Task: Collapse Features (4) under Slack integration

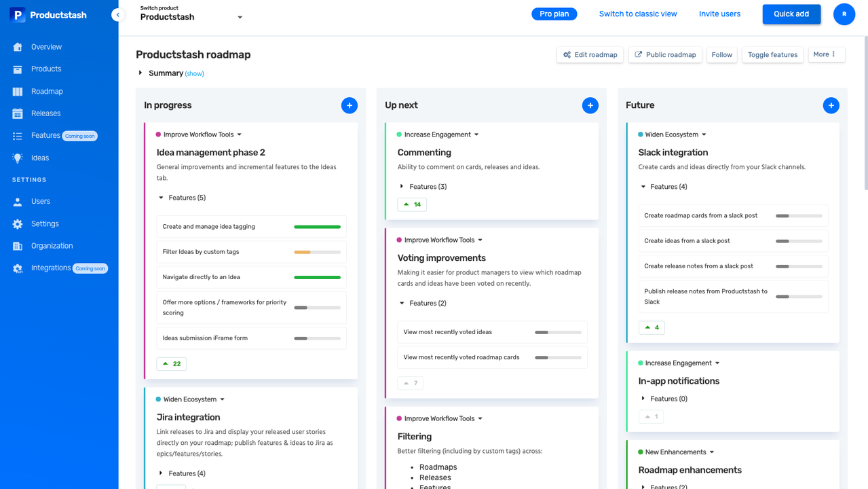Action: click(643, 187)
